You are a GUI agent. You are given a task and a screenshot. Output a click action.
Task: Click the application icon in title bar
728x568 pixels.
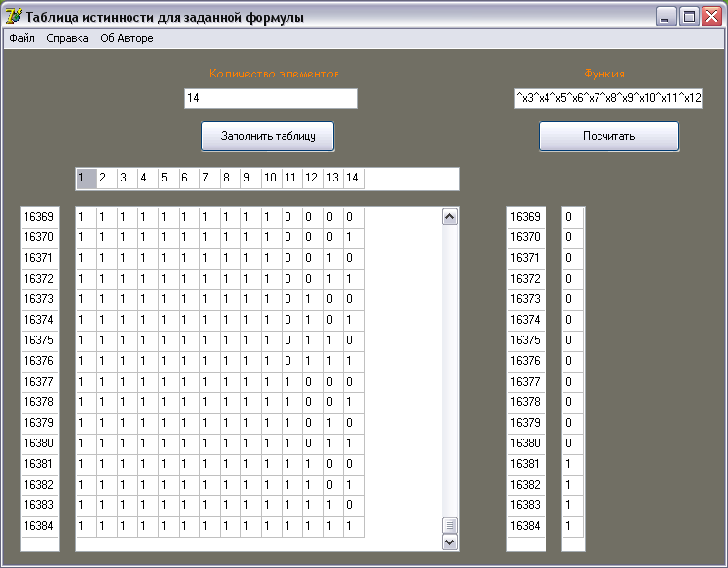tap(14, 17)
